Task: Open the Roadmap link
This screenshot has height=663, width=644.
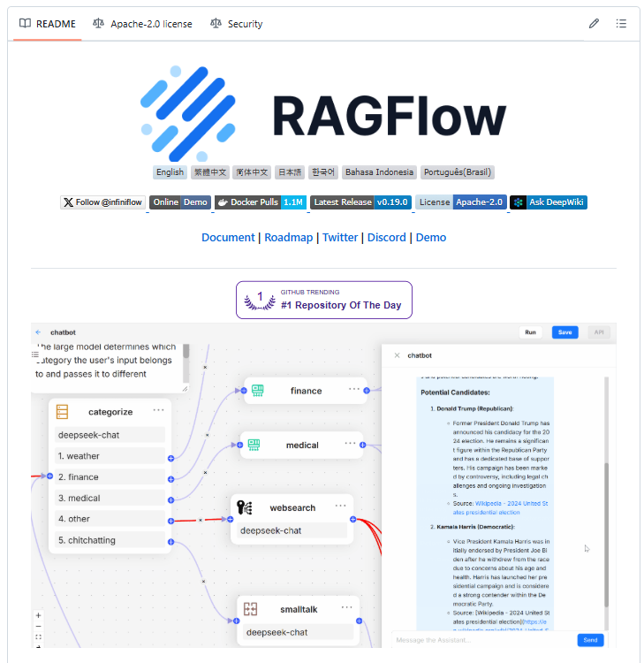Action: pyautogui.click(x=289, y=237)
